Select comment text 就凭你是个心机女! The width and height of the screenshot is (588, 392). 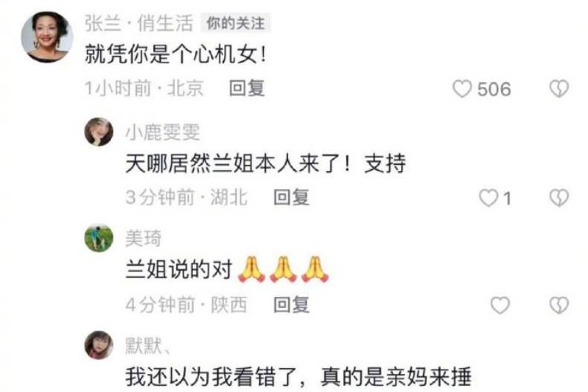coord(176,54)
